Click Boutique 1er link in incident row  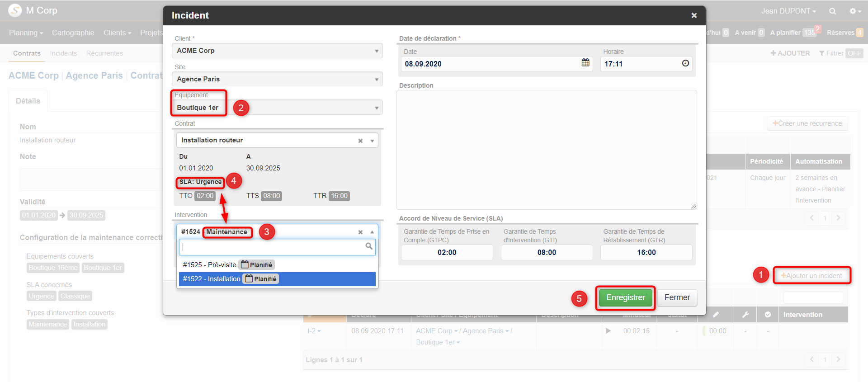pyautogui.click(x=438, y=342)
